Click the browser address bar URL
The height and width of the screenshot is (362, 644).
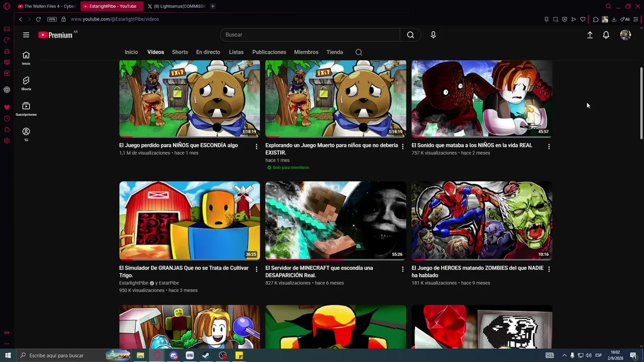(115, 19)
